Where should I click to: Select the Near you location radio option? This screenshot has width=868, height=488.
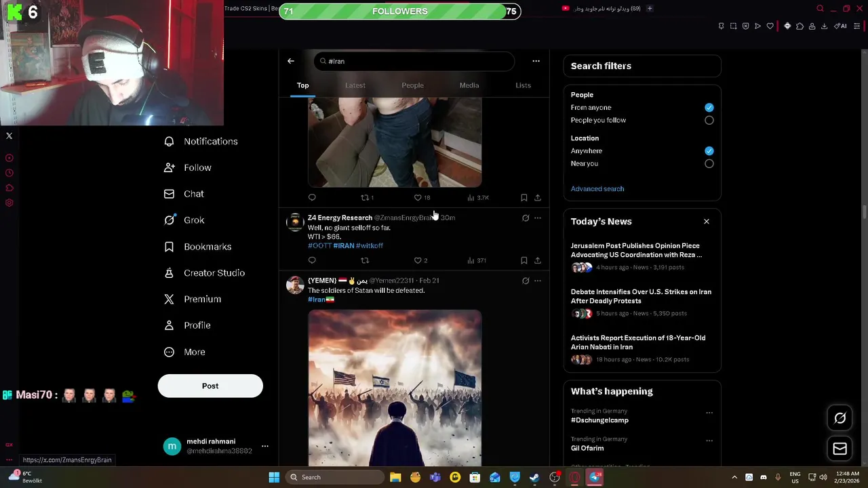coord(709,163)
